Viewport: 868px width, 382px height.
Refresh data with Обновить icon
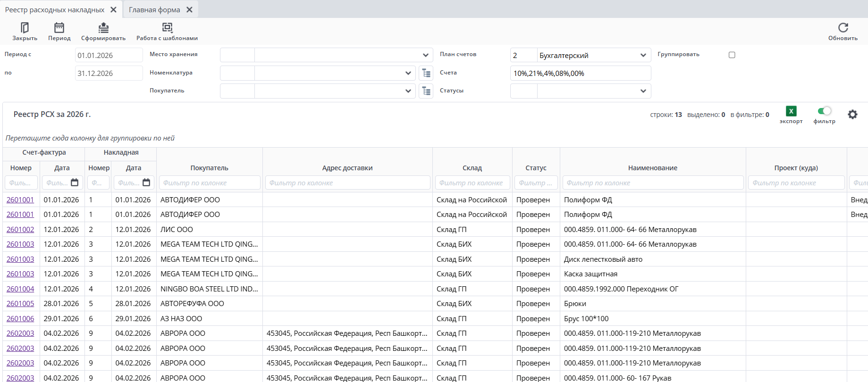[843, 28]
